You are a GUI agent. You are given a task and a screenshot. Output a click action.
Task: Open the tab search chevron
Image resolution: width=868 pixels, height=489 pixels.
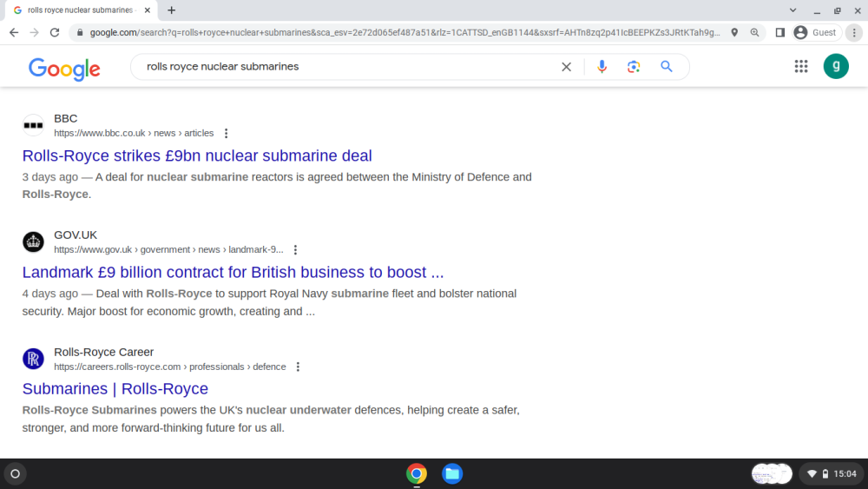coord(792,10)
